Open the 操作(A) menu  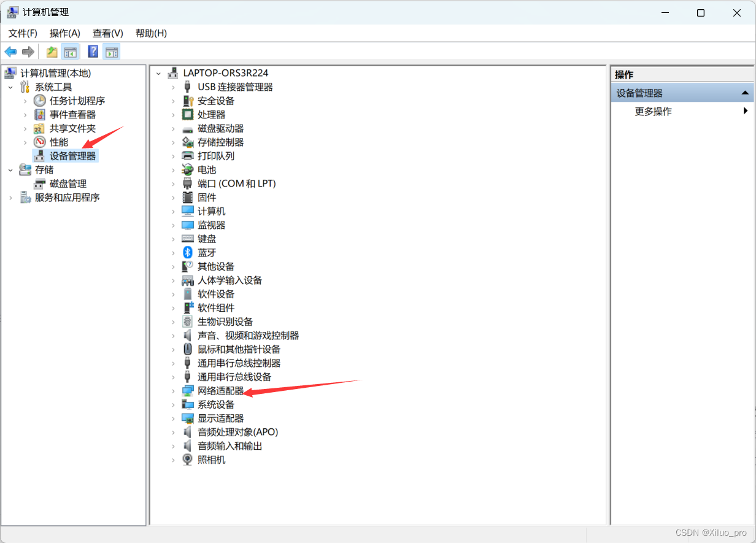coord(65,33)
